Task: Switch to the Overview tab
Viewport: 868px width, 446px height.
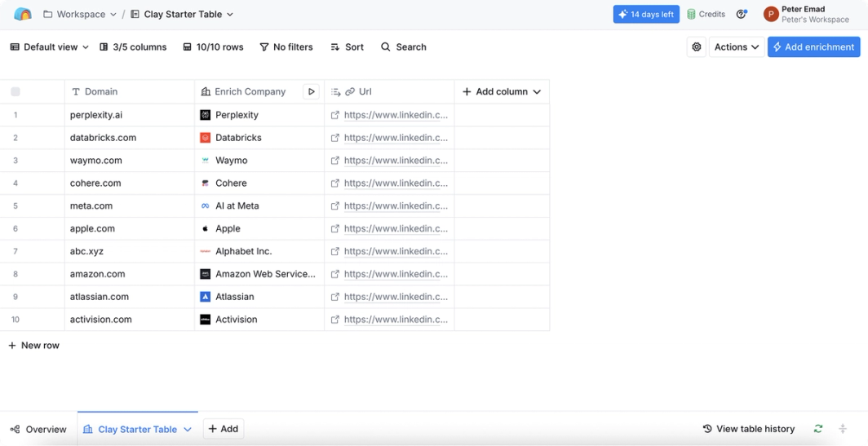Action: click(38, 429)
